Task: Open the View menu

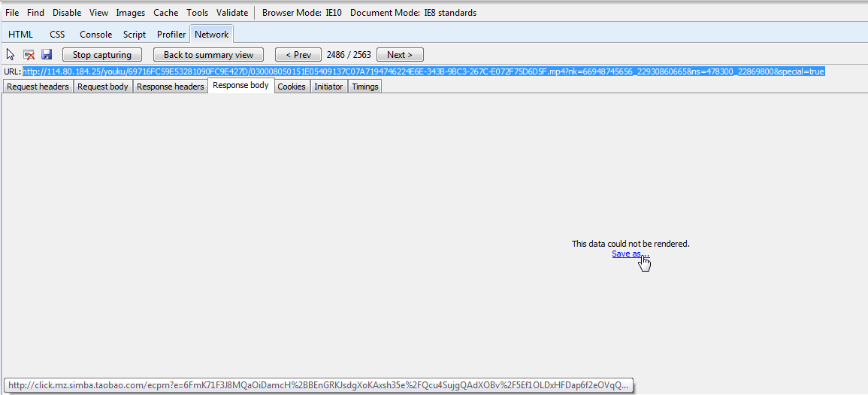Action: [x=98, y=12]
